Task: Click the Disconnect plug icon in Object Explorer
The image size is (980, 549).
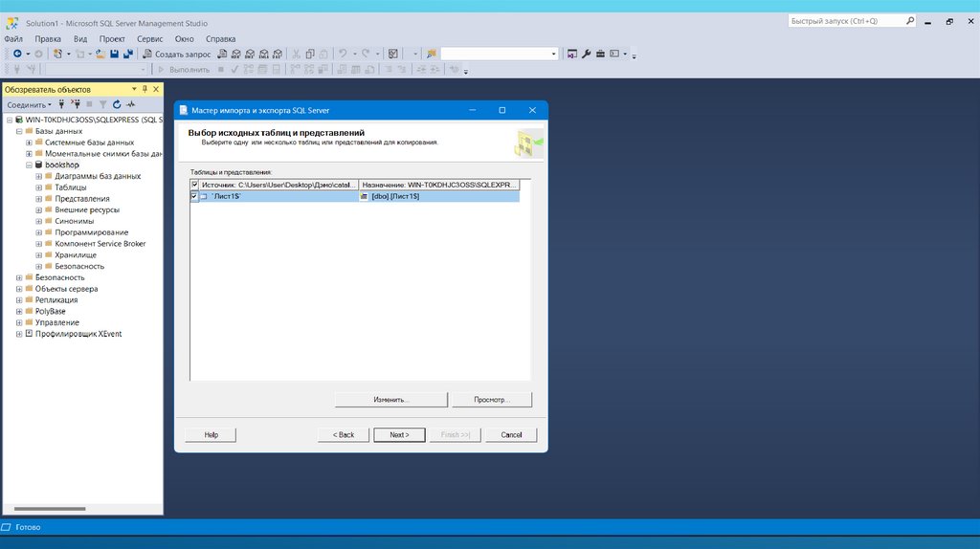Action: pos(76,104)
